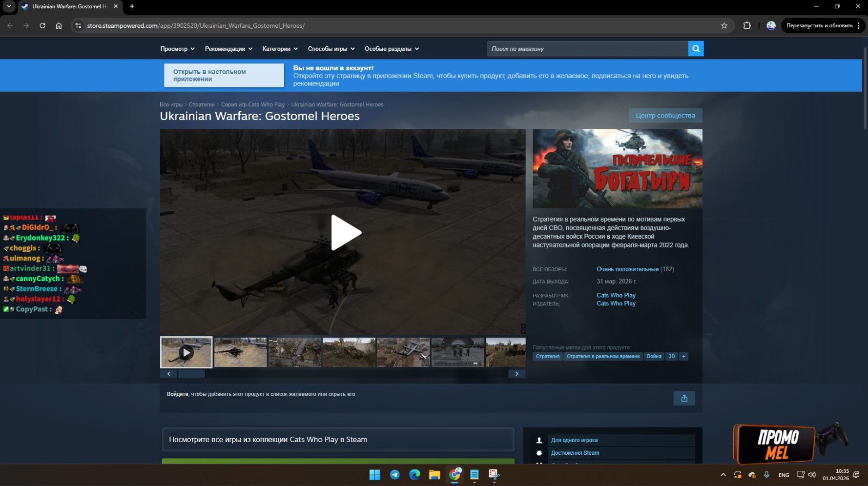Click the share icon button

[x=684, y=398]
